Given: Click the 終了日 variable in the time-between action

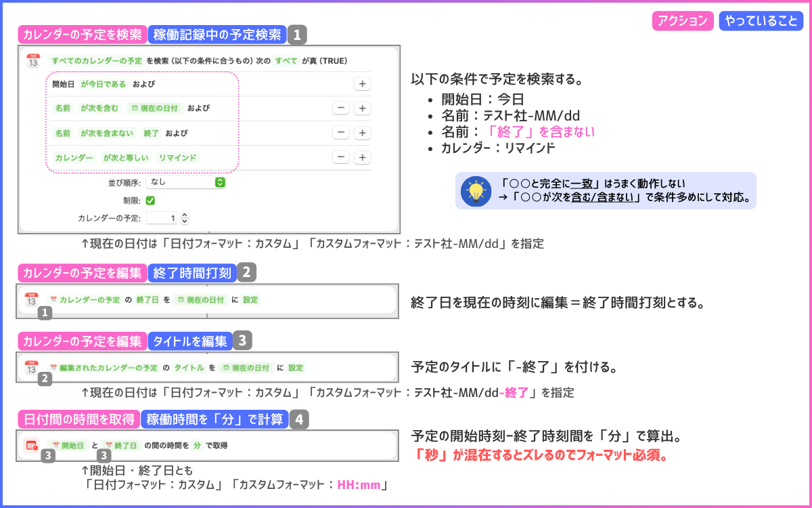Looking at the screenshot, I should (x=122, y=445).
